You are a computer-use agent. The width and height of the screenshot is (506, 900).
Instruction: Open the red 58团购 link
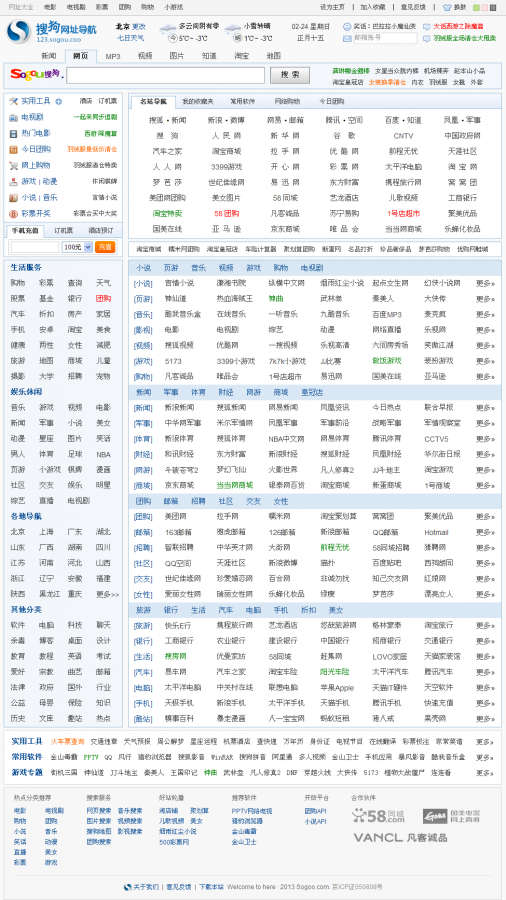click(227, 213)
